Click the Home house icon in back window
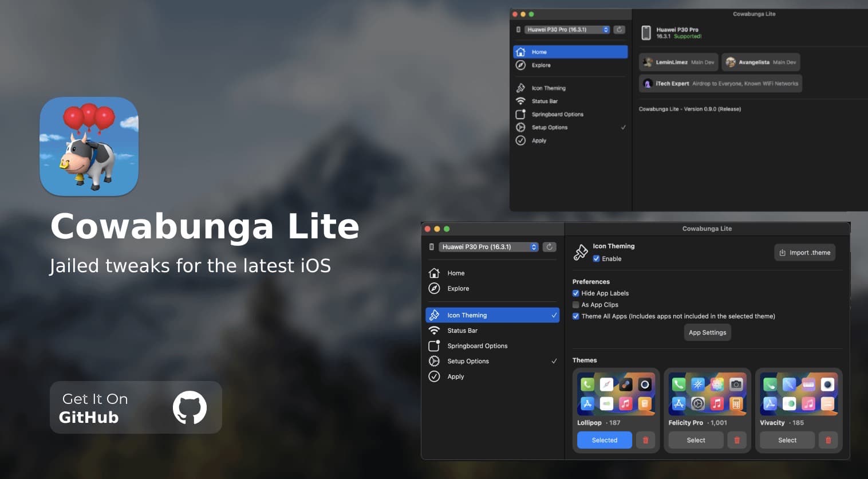The image size is (868, 479). coord(520,52)
